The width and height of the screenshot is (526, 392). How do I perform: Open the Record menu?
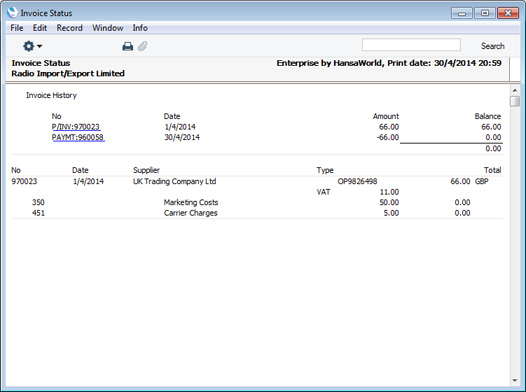[69, 28]
